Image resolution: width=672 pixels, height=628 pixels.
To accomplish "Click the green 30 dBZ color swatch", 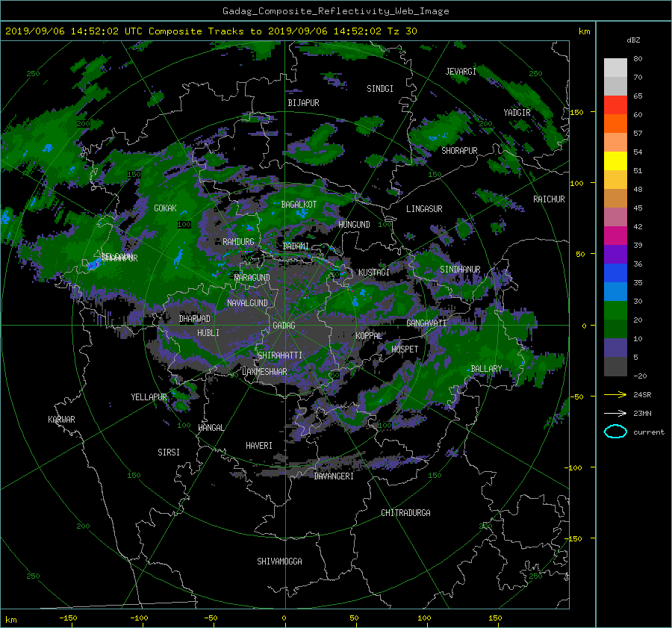I will [615, 310].
